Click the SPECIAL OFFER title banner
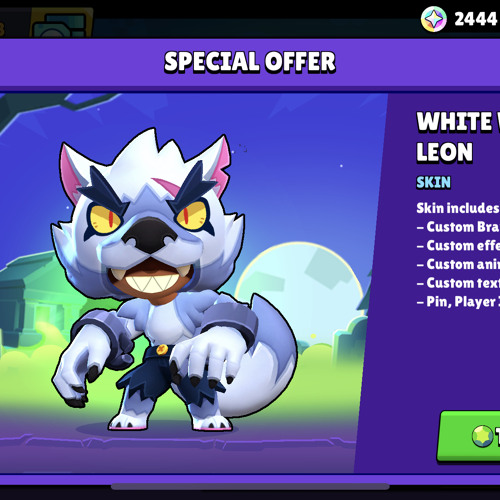The height and width of the screenshot is (500, 500). [250, 62]
